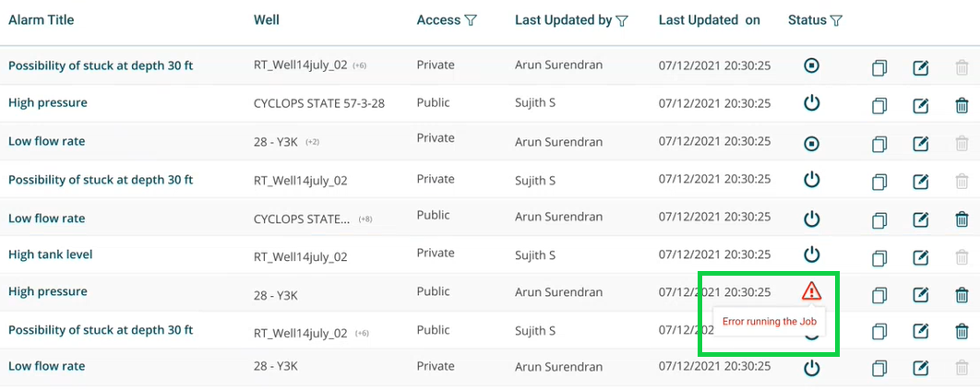Click the red error warning status icon
The height and width of the screenshot is (390, 980).
pos(811,291)
